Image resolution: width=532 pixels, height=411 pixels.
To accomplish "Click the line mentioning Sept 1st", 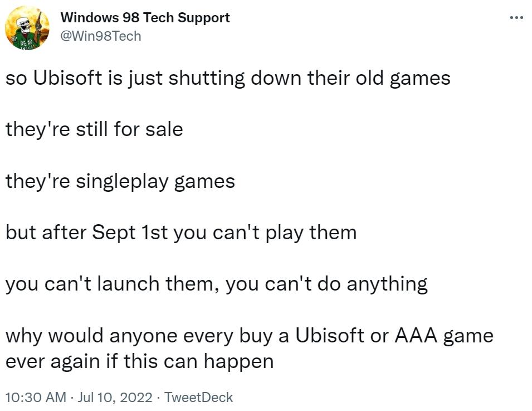I will (x=181, y=231).
